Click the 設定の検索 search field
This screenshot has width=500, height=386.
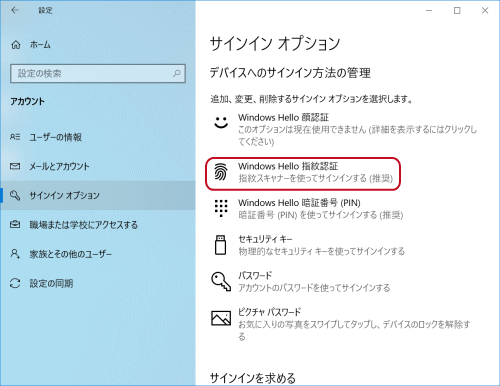click(98, 73)
